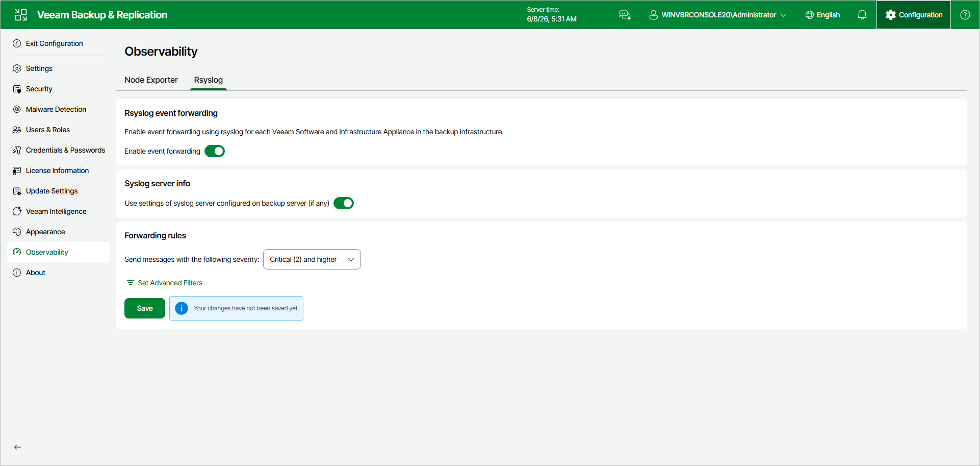The width and height of the screenshot is (980, 466).
Task: Click the Update Settings icon
Action: tap(17, 191)
